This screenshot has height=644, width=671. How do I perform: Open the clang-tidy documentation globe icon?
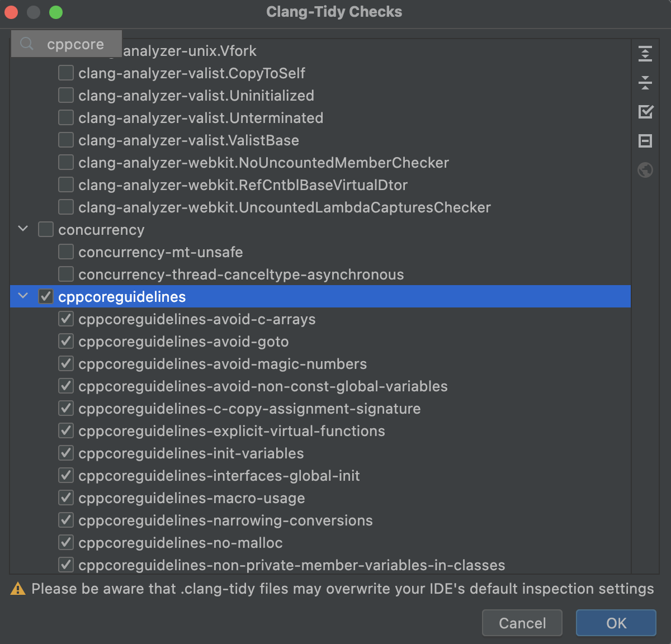[x=645, y=170]
